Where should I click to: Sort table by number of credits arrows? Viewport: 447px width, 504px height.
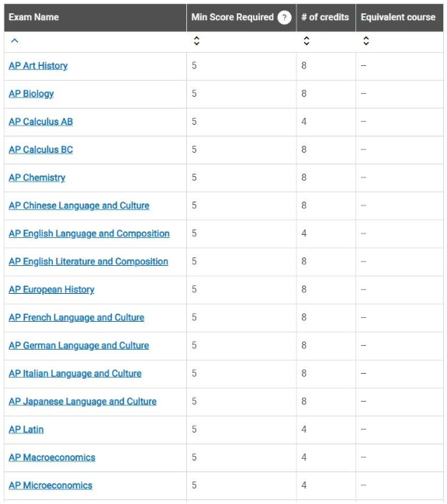307,41
